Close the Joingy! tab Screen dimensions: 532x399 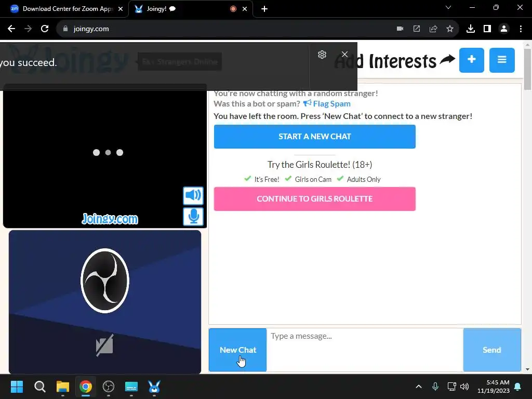pos(245,9)
